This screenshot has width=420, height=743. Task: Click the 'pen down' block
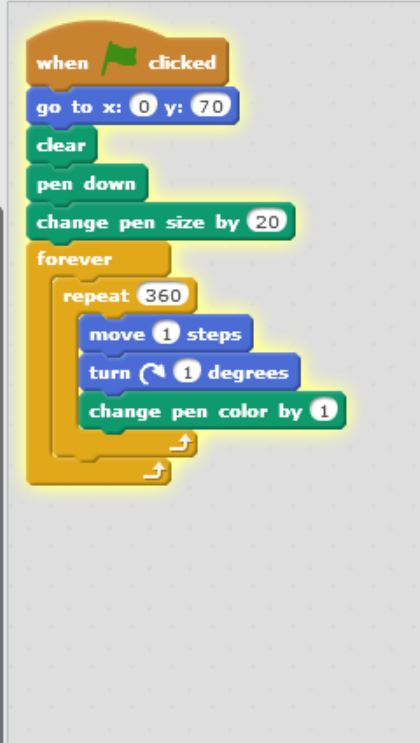click(87, 184)
